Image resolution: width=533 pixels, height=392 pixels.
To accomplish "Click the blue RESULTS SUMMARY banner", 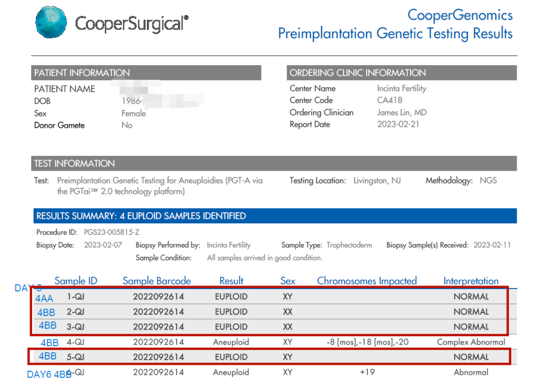I will coord(274,216).
